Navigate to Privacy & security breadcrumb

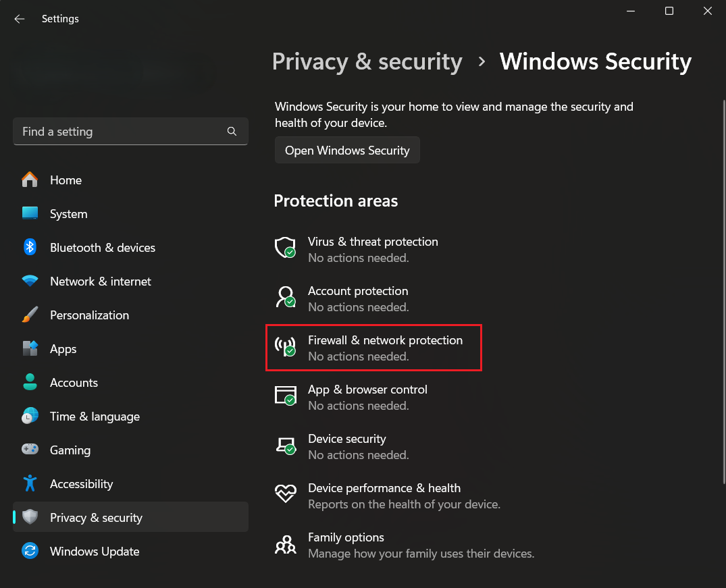pos(367,61)
